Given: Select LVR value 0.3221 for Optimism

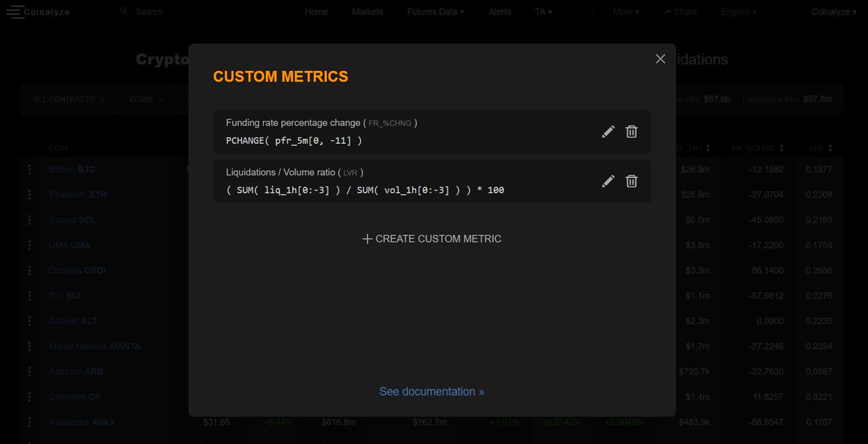Looking at the screenshot, I should coord(819,397).
